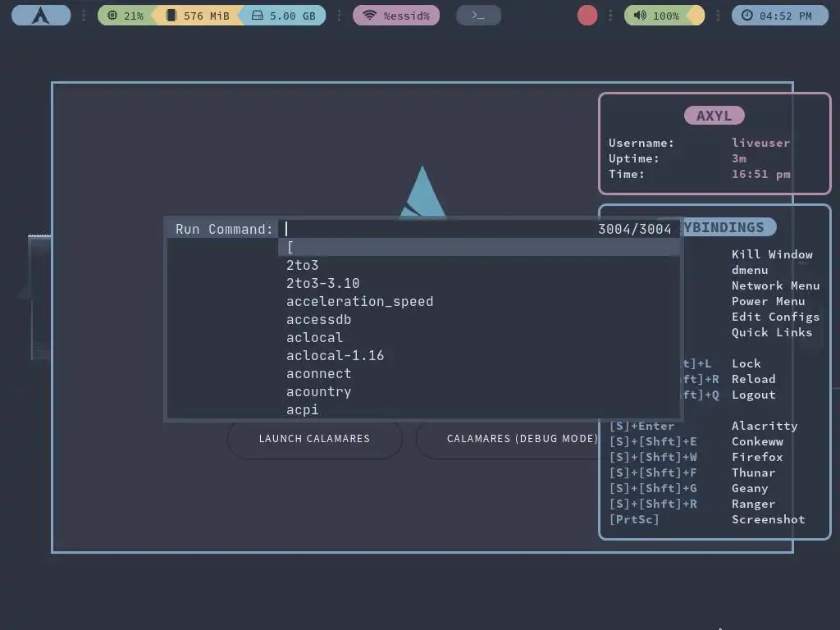The height and width of the screenshot is (630, 840).
Task: Click the Alacritty keybinding label
Action: click(765, 426)
